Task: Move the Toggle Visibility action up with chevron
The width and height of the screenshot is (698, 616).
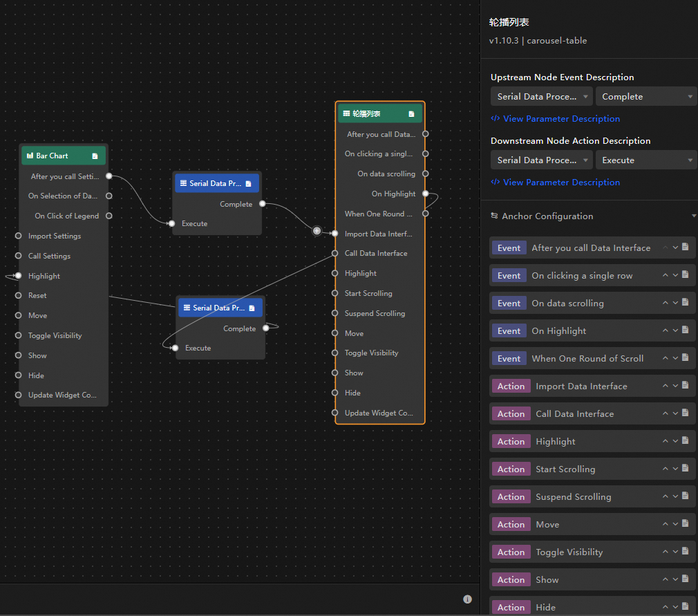Action: coord(665,552)
